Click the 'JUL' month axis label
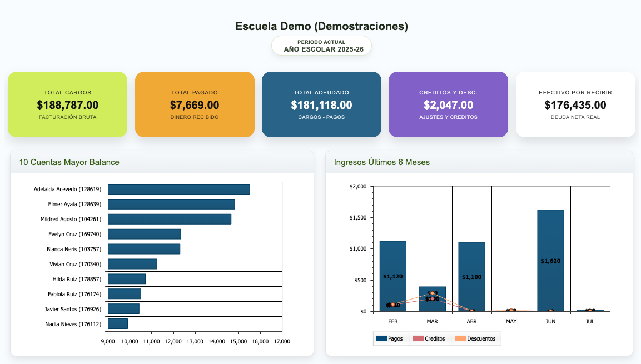 (x=590, y=322)
